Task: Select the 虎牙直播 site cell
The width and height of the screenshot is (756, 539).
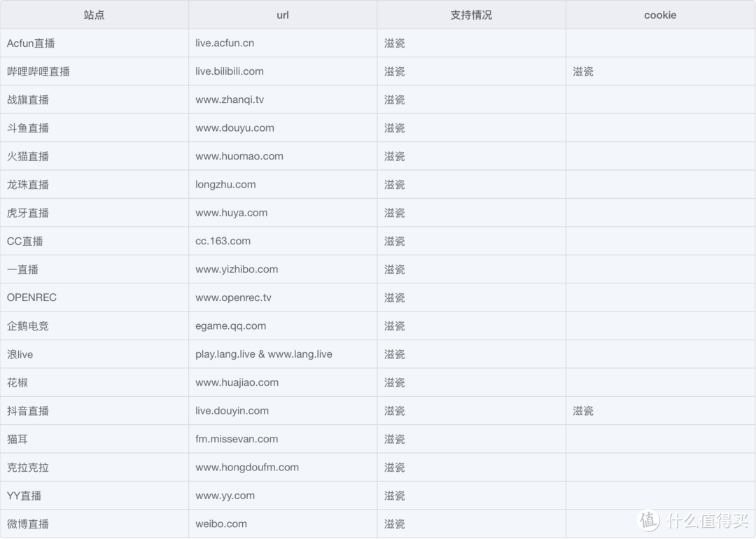Action: (x=94, y=213)
